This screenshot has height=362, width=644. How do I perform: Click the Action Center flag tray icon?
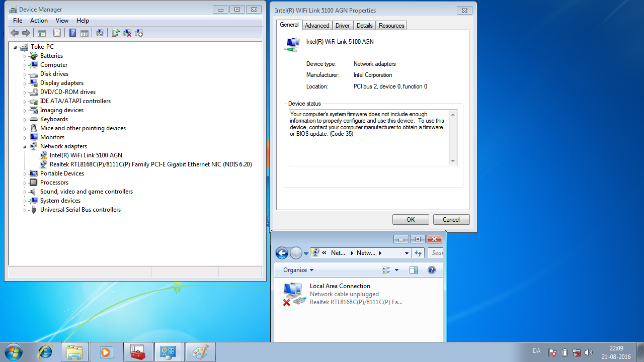(552, 352)
